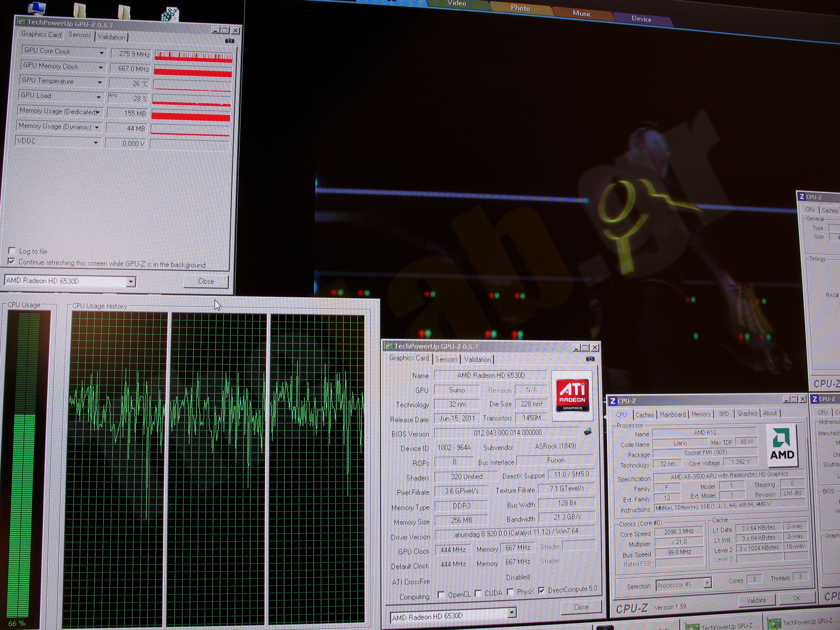
Task: Open the Device tab at top
Action: click(x=641, y=19)
